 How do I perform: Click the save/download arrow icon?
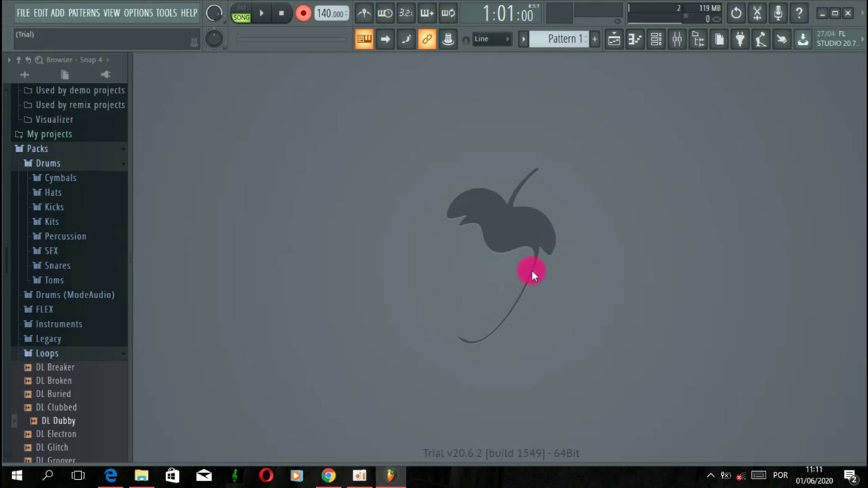point(803,39)
